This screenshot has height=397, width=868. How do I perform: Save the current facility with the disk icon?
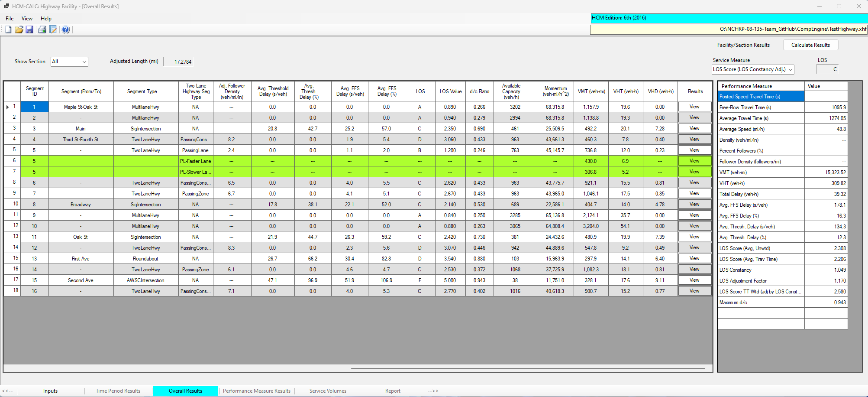point(30,29)
